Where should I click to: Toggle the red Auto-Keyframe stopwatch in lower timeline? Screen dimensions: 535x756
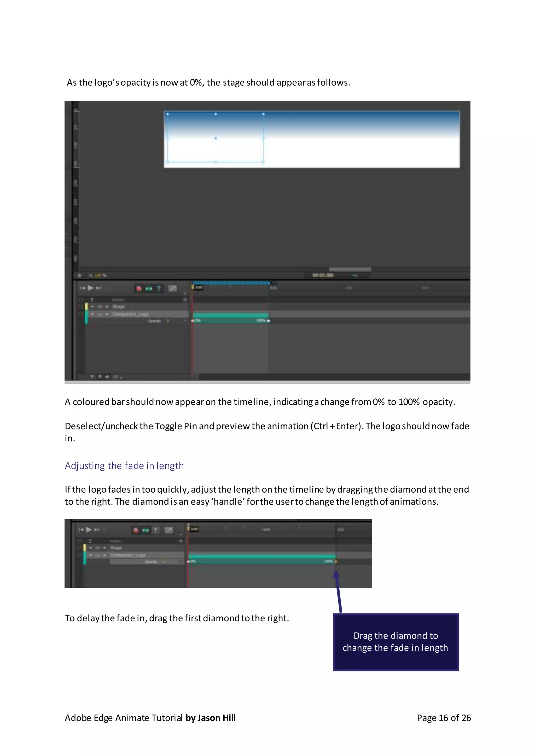pos(136,530)
